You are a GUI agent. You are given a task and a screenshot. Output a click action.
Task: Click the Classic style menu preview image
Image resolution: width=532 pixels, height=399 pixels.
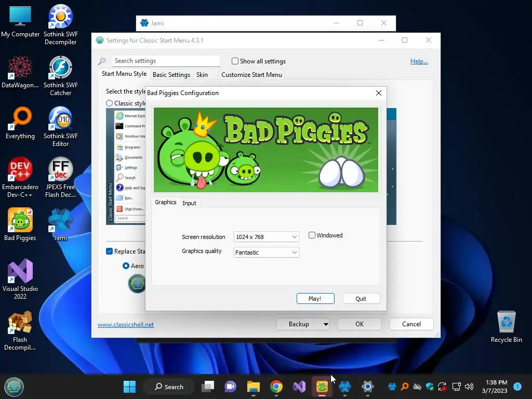pos(126,166)
